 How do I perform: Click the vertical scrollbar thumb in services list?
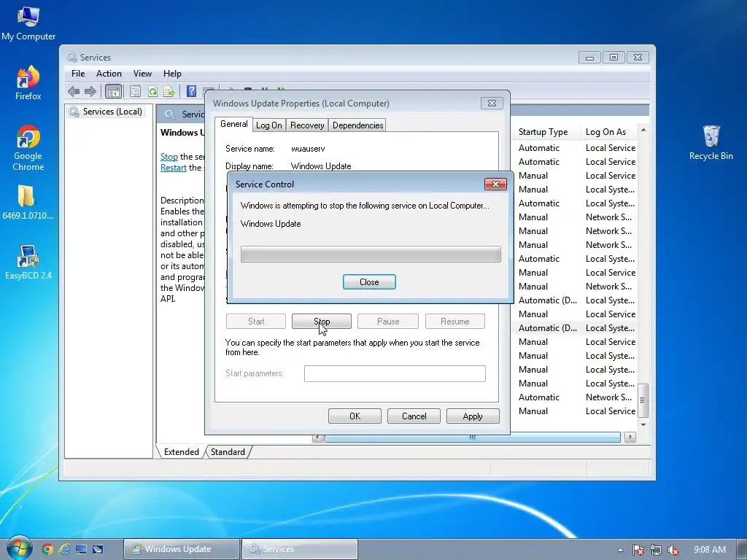click(x=643, y=400)
